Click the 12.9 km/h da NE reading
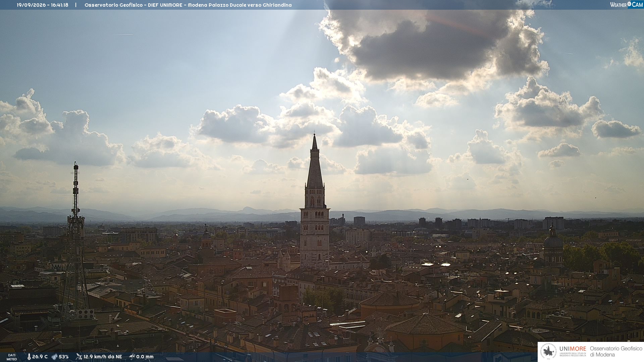 tap(103, 357)
